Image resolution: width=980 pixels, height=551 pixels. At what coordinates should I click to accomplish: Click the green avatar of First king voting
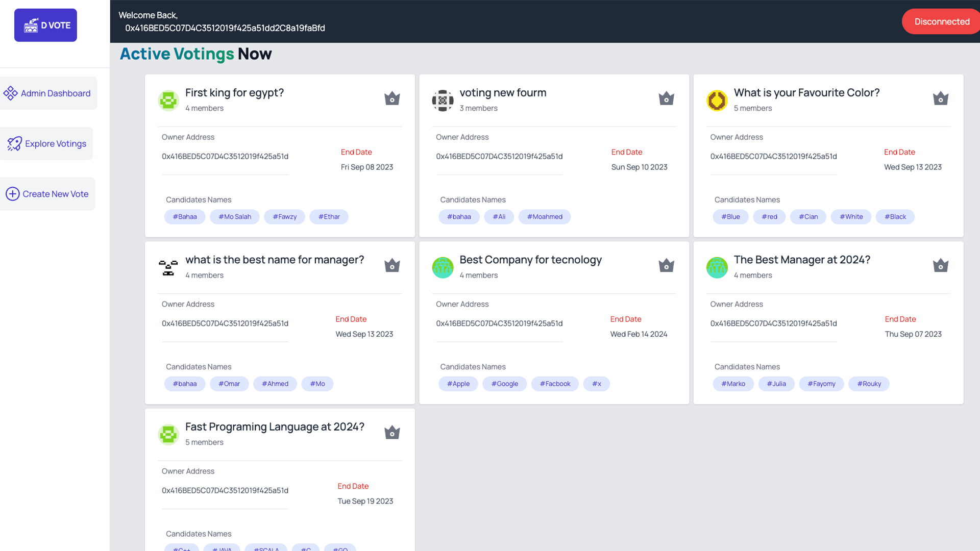click(168, 101)
